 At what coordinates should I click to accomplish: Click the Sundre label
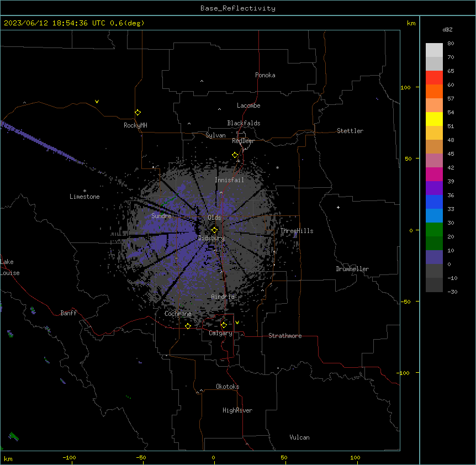point(161,216)
